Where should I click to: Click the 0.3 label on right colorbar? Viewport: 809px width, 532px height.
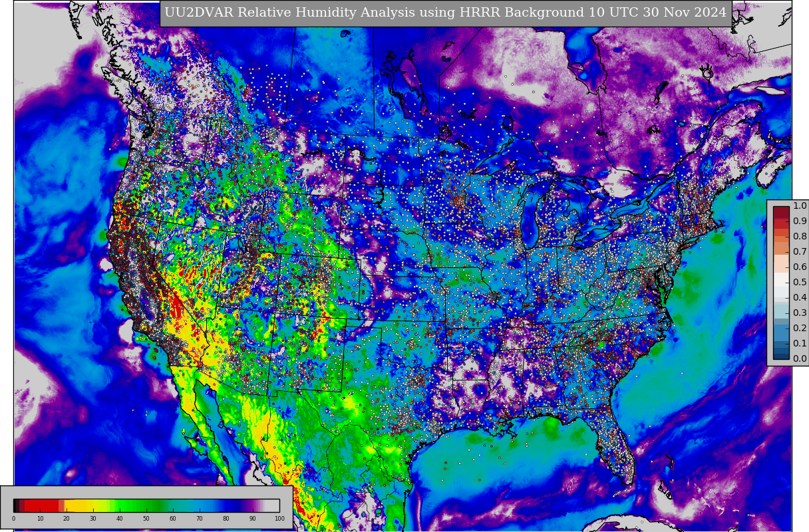800,313
